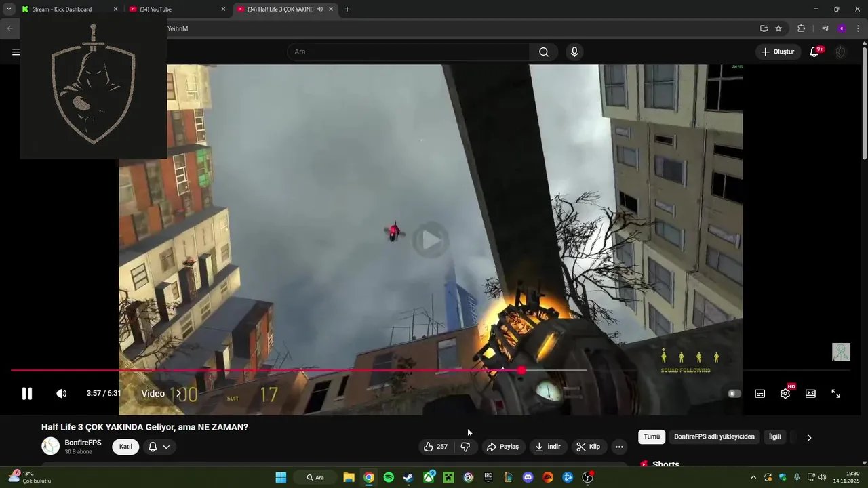Click the YouTube search field
Screen dimensions: 868x488
pos(408,52)
